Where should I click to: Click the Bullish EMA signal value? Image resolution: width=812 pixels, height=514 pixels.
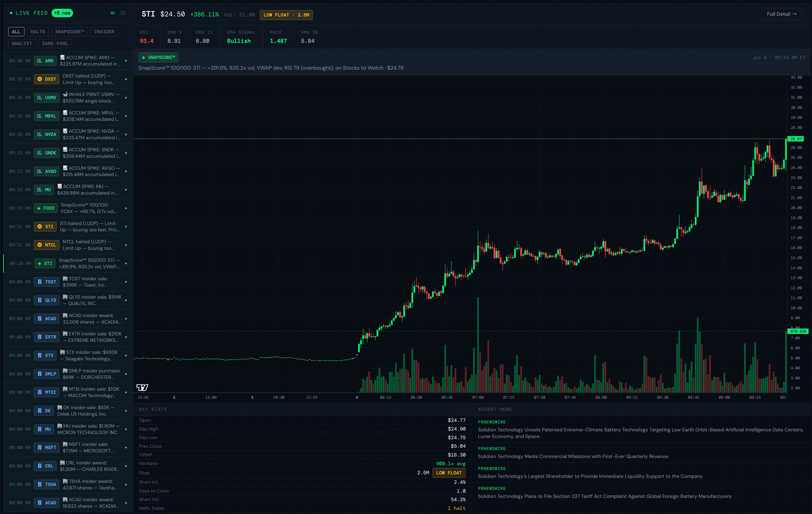(239, 41)
